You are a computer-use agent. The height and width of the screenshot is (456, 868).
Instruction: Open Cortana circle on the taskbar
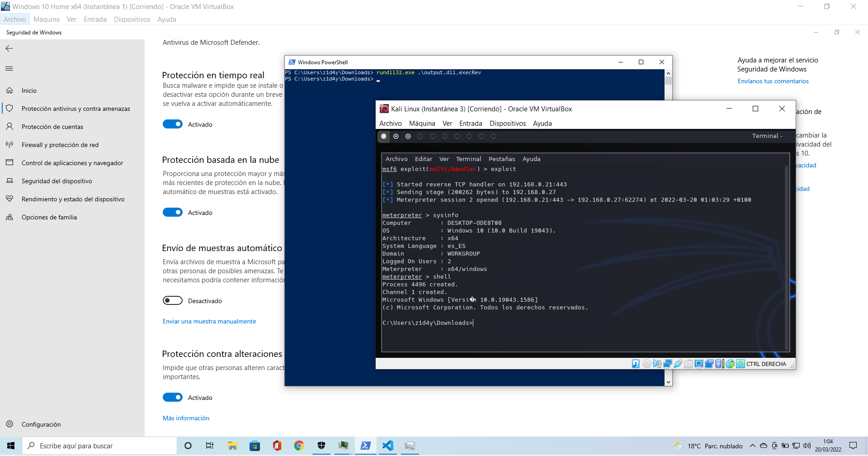pos(188,446)
